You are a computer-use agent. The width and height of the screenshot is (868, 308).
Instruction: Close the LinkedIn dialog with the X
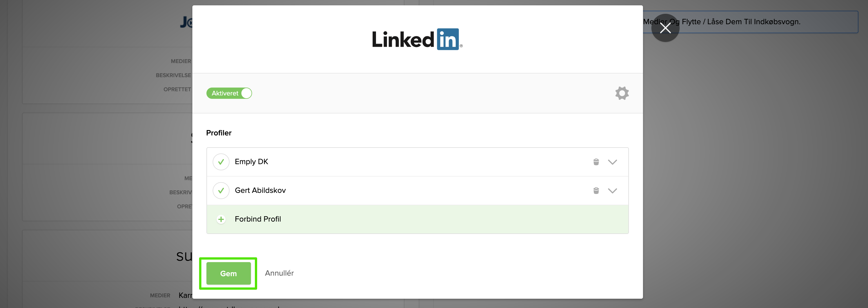tap(665, 28)
